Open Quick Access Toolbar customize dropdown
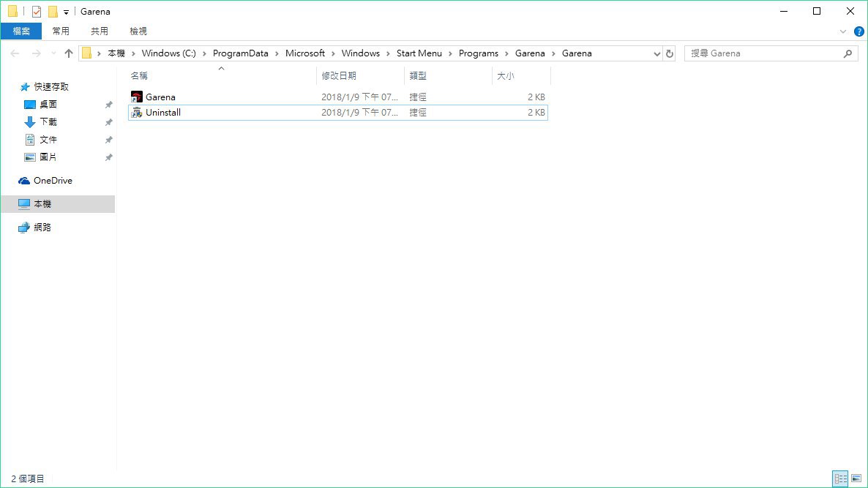This screenshot has height=488, width=868. [x=66, y=12]
